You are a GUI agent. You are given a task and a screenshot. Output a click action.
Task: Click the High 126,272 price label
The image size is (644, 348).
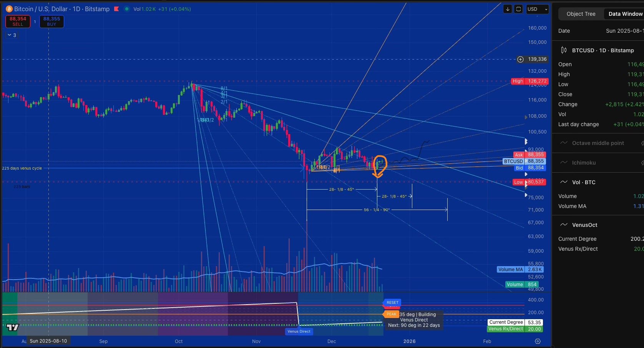point(529,81)
